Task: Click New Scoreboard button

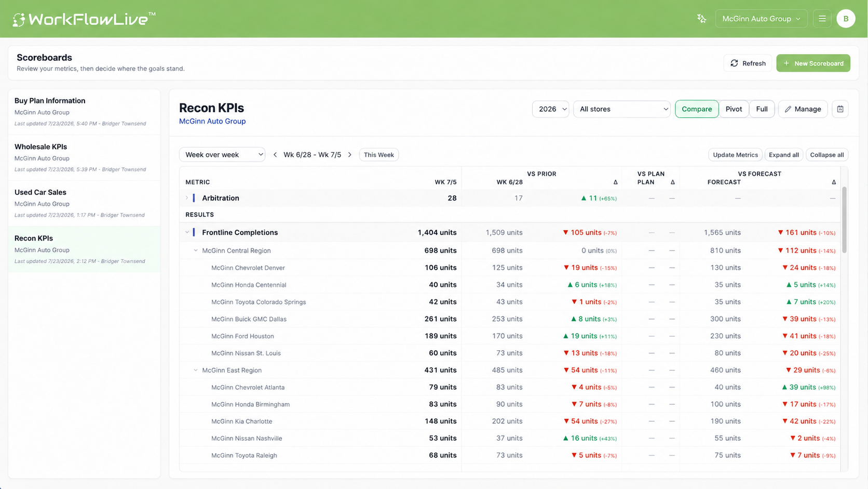Action: [813, 63]
